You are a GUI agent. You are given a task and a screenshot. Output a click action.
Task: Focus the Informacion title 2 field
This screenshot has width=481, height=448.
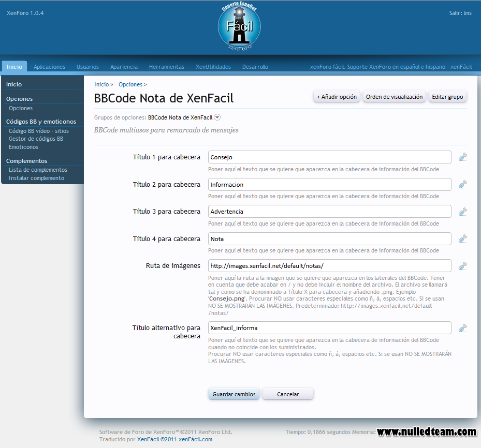click(329, 185)
